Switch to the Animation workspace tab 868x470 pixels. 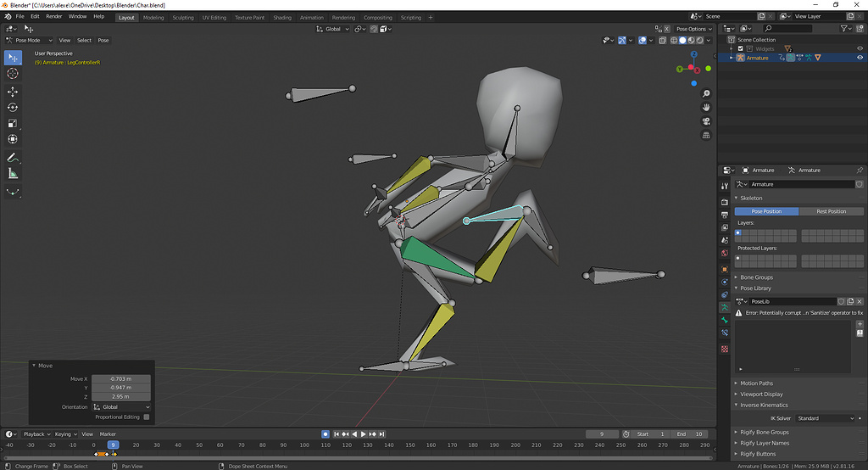click(312, 18)
